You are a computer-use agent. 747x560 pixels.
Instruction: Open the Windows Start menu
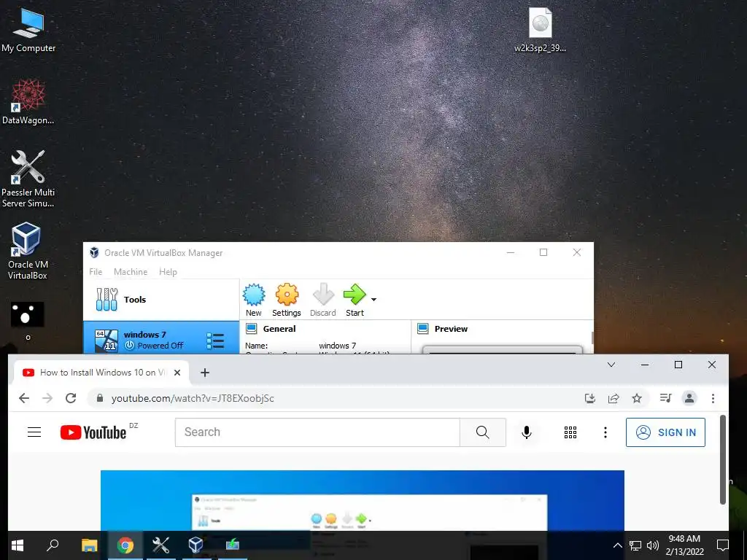pos(18,545)
